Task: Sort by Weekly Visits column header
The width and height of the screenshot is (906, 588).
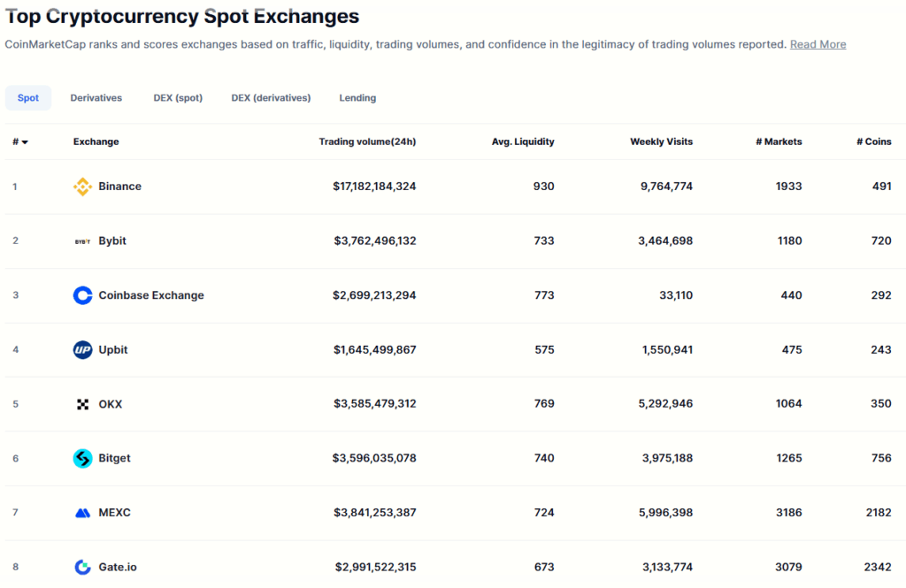Action: coord(661,141)
